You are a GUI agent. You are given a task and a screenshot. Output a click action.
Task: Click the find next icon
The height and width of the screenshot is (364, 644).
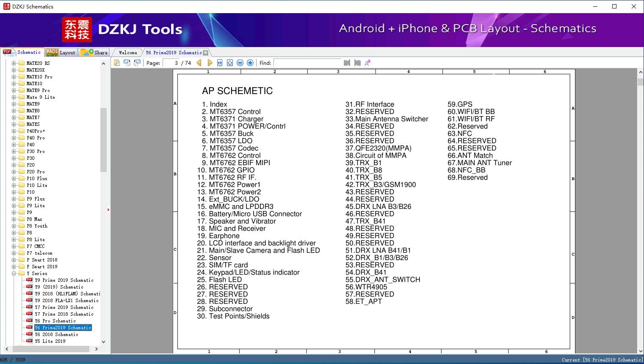click(x=357, y=63)
